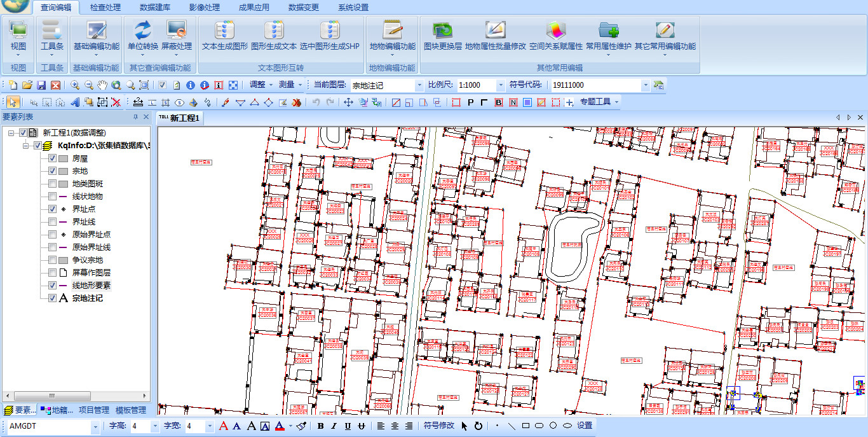868x437 pixels.
Task: Click 图形生成文本 ribbon icon
Action: click(x=274, y=36)
